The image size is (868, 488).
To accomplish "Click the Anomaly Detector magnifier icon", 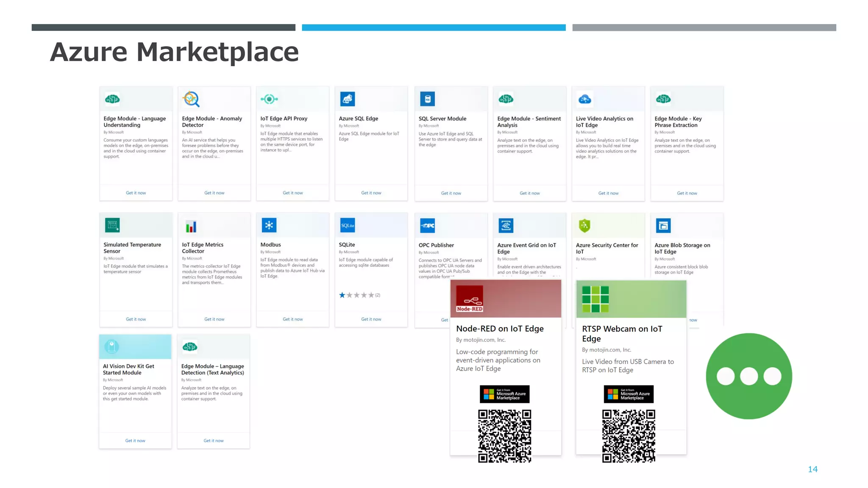I will [191, 99].
